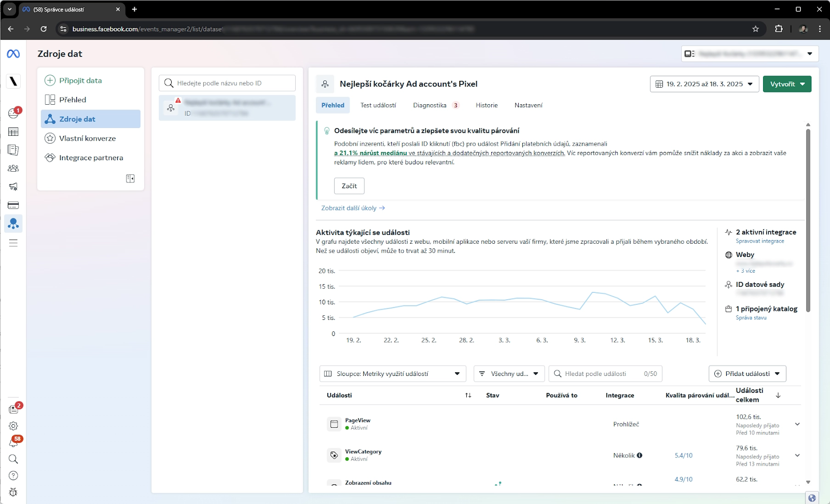The image size is (830, 504).
Task: Expand the PageView event row
Action: tap(797, 424)
